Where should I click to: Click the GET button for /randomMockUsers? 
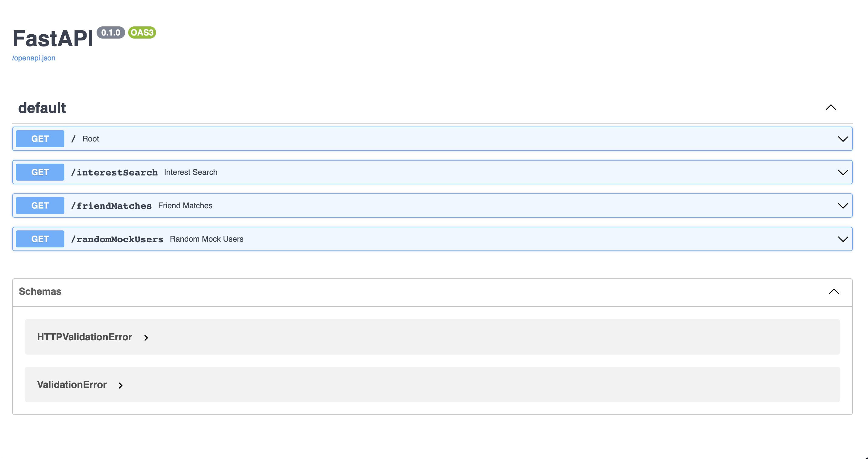tap(40, 239)
